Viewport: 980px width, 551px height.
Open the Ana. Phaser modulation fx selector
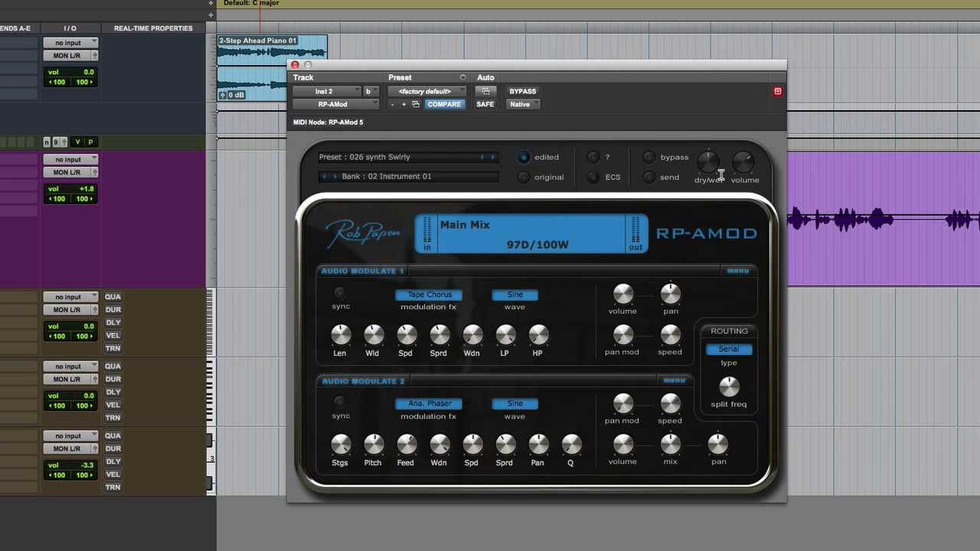pos(430,403)
